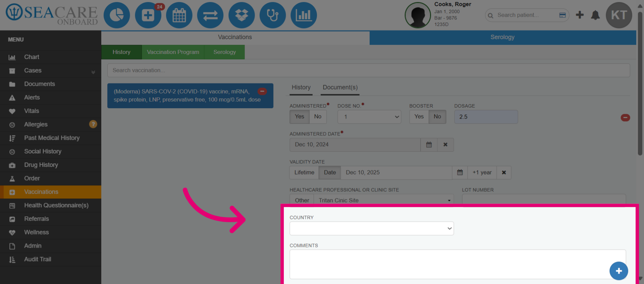Screen dimensions: 644x284
Task: Click the Administered Date field
Action: tap(355, 145)
